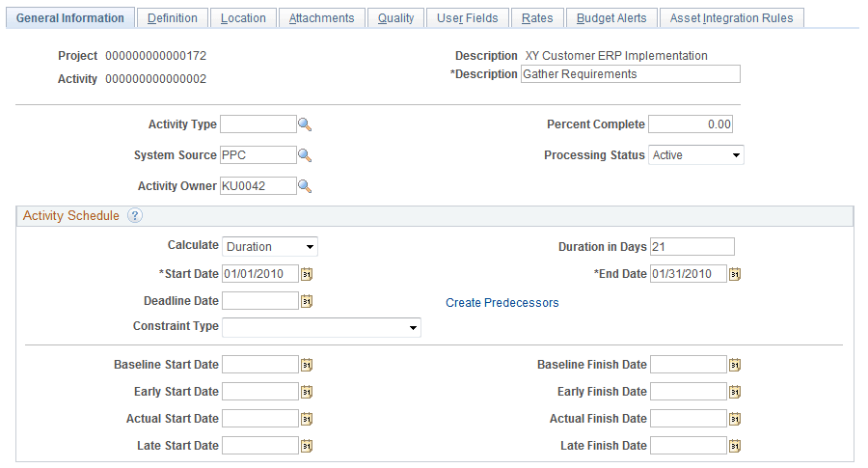Click the Percent Complete field
The width and height of the screenshot is (868, 468).
pyautogui.click(x=691, y=124)
